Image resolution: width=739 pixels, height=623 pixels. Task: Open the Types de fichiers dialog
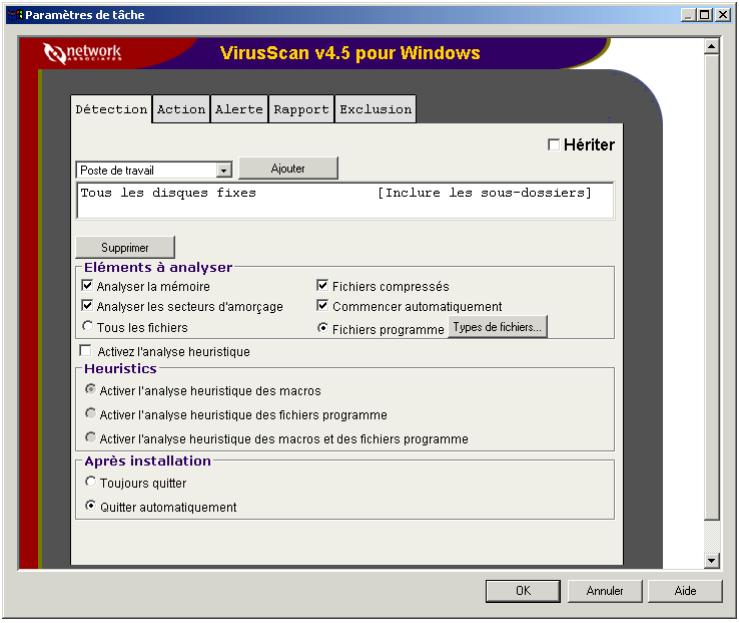pos(498,327)
